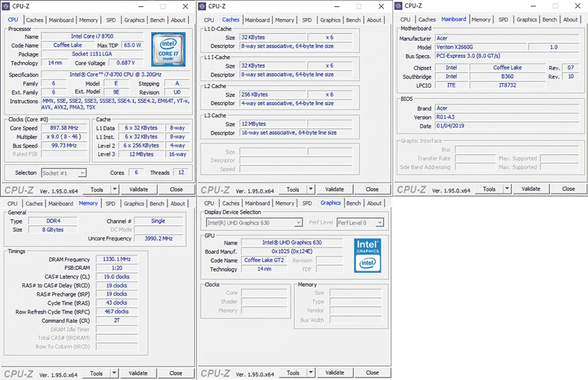Open About tab in the Caches tab window

point(374,20)
